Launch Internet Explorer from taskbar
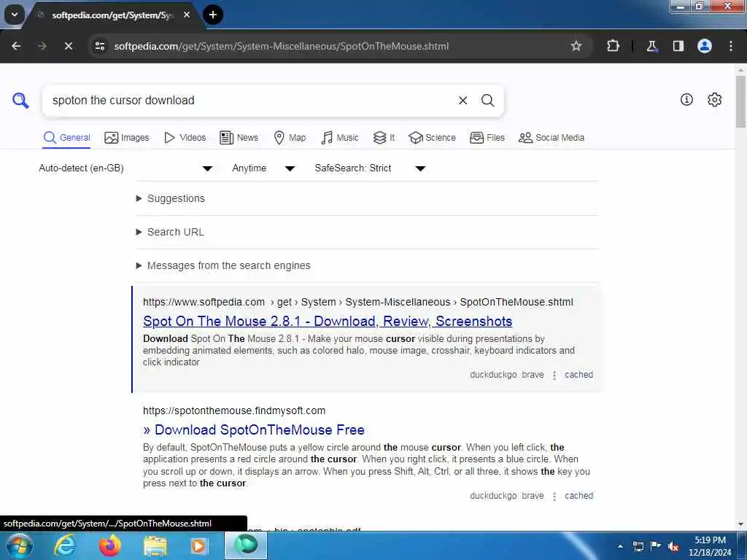This screenshot has height=560, width=747. 64,545
